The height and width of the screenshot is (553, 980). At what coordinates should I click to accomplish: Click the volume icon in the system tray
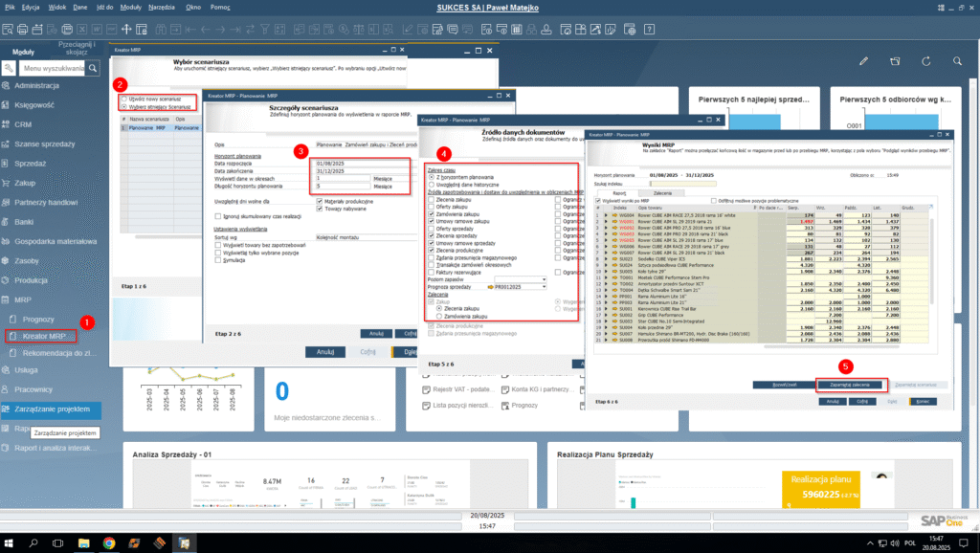point(895,543)
